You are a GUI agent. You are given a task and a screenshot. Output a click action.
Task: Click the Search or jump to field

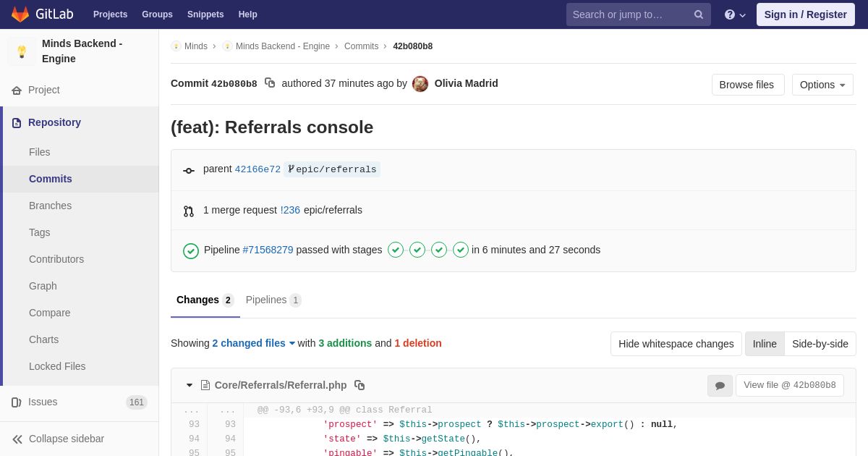[629, 14]
